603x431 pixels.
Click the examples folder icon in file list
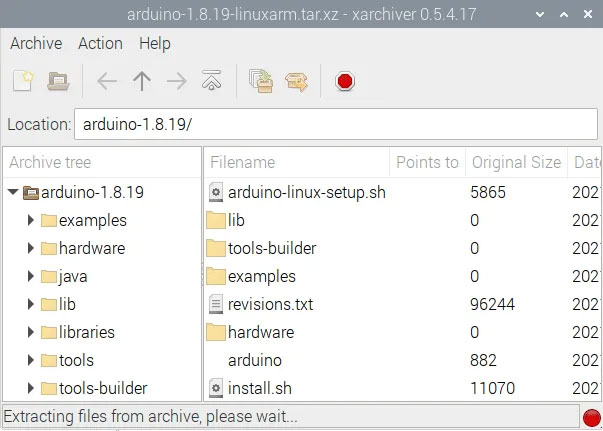tap(216, 276)
